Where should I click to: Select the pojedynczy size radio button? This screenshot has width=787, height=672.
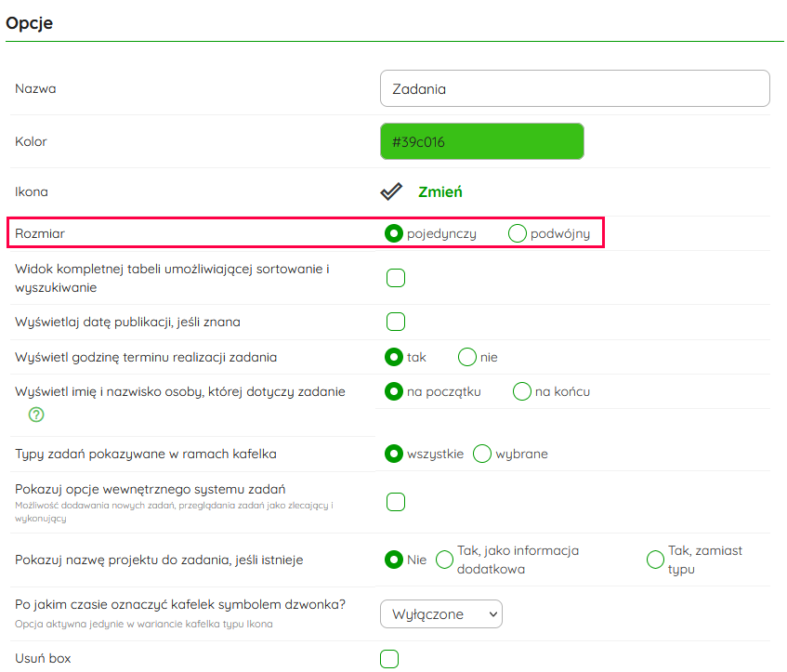(394, 233)
